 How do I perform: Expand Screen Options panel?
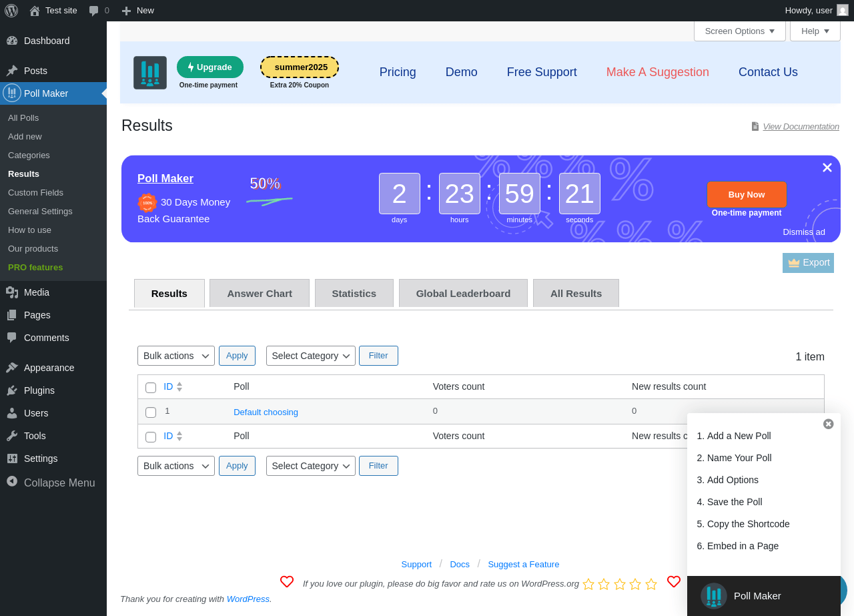coord(740,31)
